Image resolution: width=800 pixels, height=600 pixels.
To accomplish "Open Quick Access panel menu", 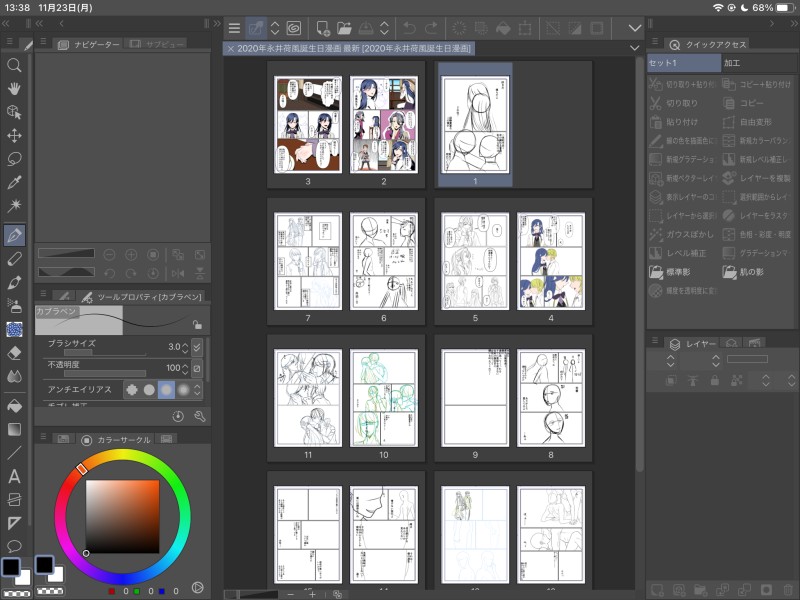I will coord(656,42).
